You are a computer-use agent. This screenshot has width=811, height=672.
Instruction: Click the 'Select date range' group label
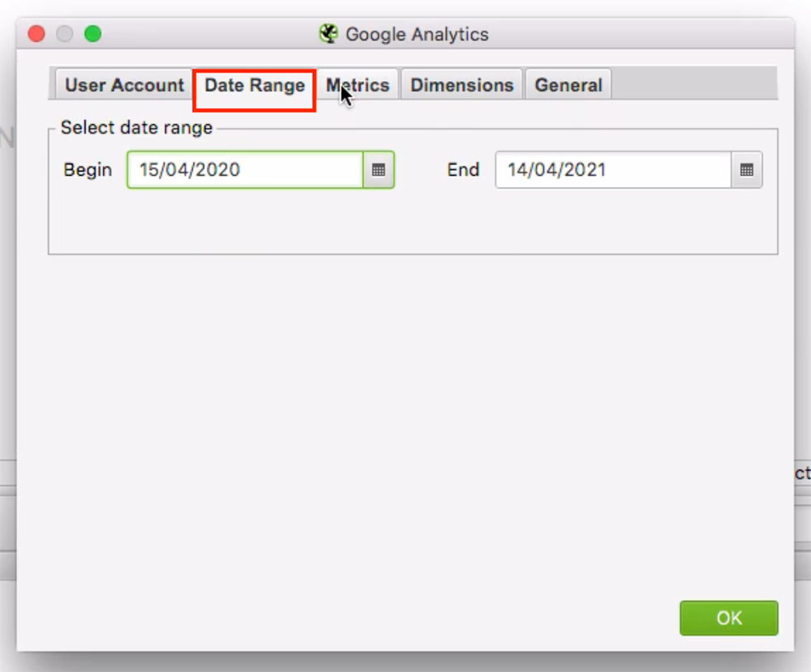136,127
